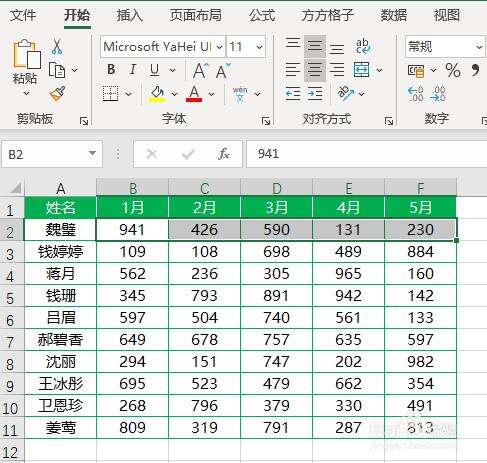Open the font name dropdown
Viewport: 487px width, 463px height.
click(220, 47)
